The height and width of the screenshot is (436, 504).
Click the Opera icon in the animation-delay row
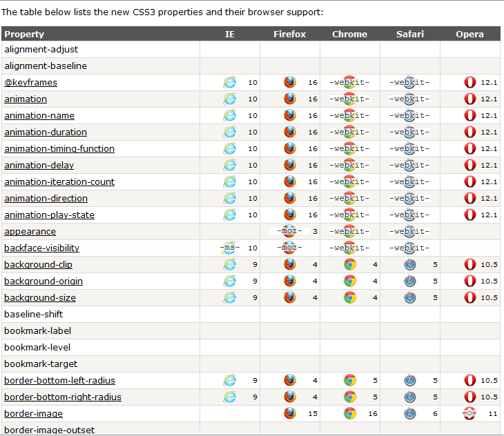tap(469, 165)
